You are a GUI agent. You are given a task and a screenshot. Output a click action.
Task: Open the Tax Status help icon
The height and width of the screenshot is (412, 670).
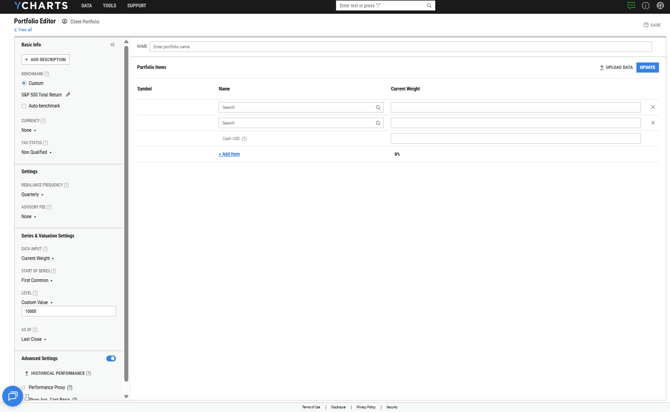point(46,143)
